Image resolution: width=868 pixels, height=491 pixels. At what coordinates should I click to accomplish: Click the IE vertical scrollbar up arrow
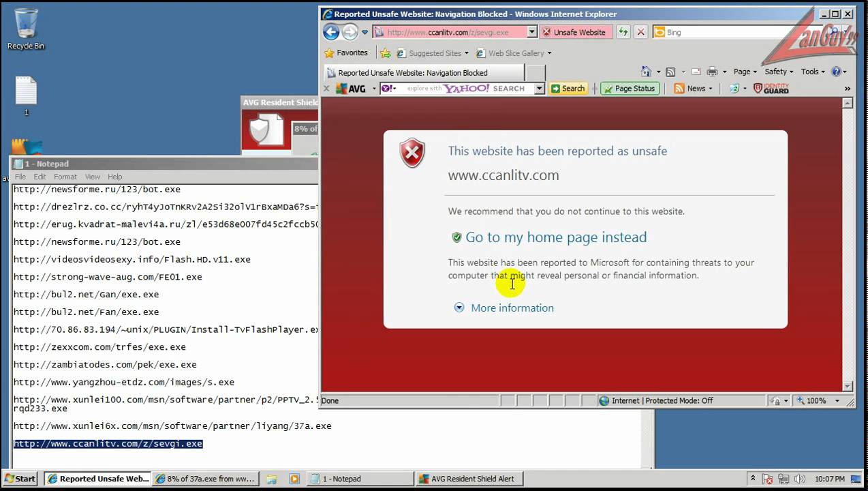click(x=848, y=104)
